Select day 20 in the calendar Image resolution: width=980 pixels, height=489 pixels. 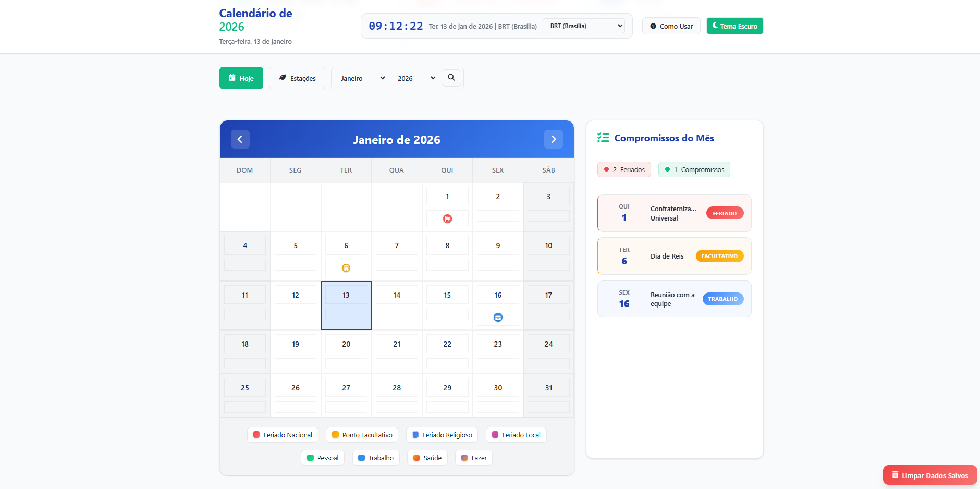click(346, 345)
